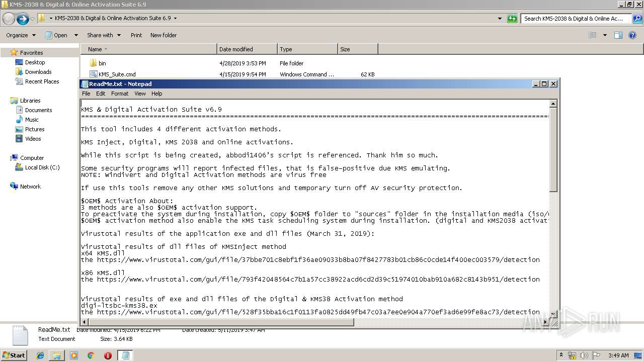Toggle the preview pane icon

pyautogui.click(x=618, y=35)
